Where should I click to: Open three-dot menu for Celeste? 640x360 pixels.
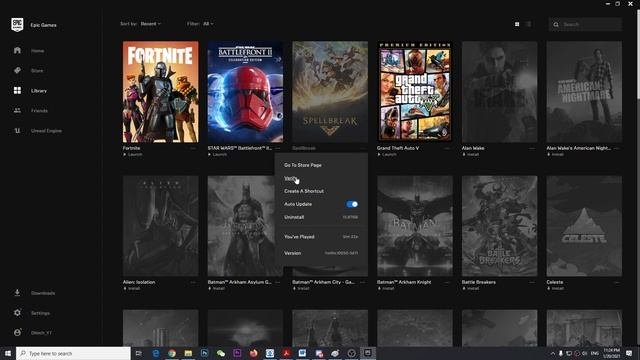pos(617,282)
